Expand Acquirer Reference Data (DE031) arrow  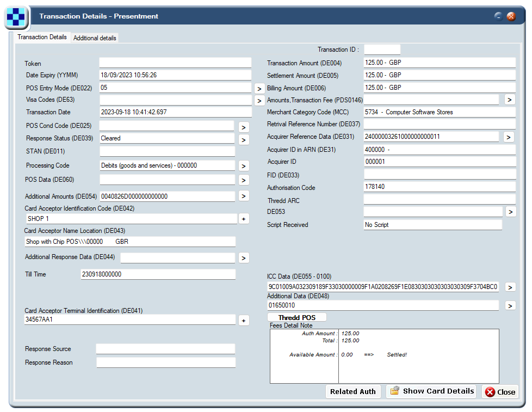509,137
